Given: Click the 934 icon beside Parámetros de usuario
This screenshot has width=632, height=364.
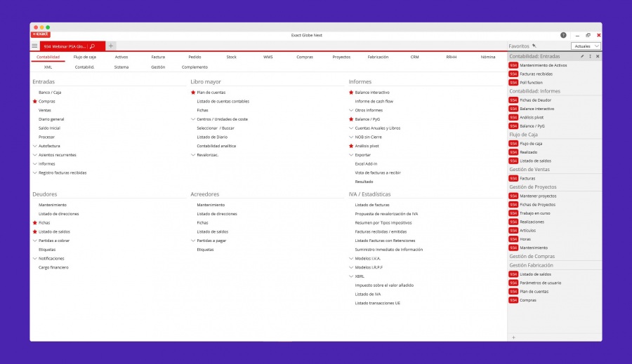Looking at the screenshot, I should tap(513, 283).
